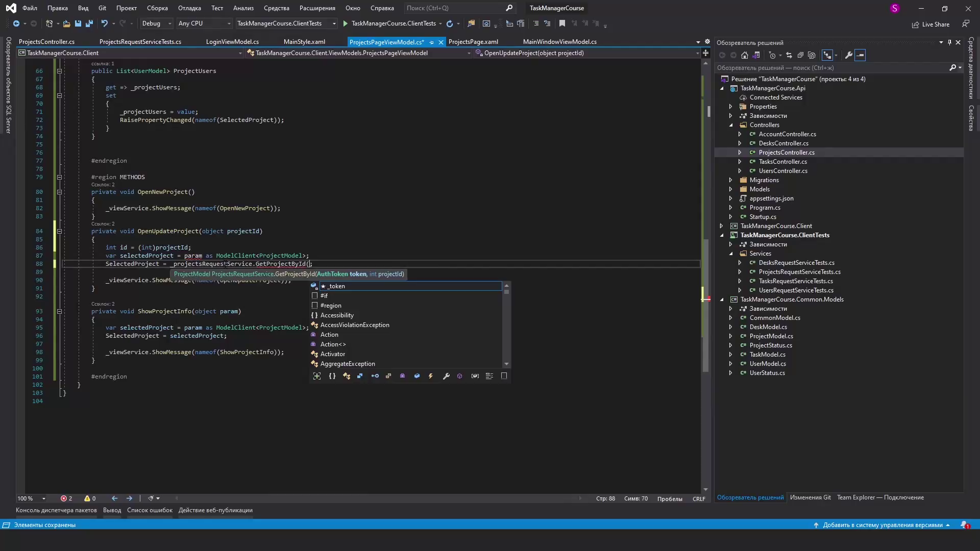The image size is (980, 551).
Task: Click Show All Files icon in Solution Explorer
Action: [812, 55]
